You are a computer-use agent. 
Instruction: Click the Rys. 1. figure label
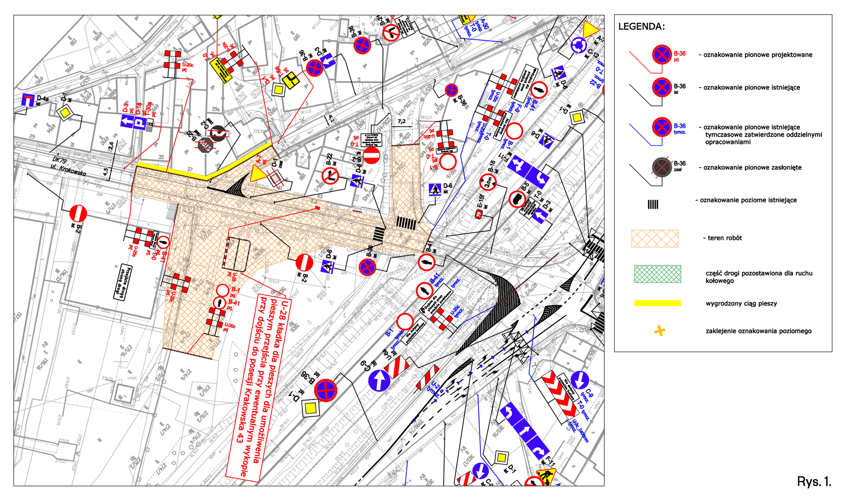click(x=814, y=481)
